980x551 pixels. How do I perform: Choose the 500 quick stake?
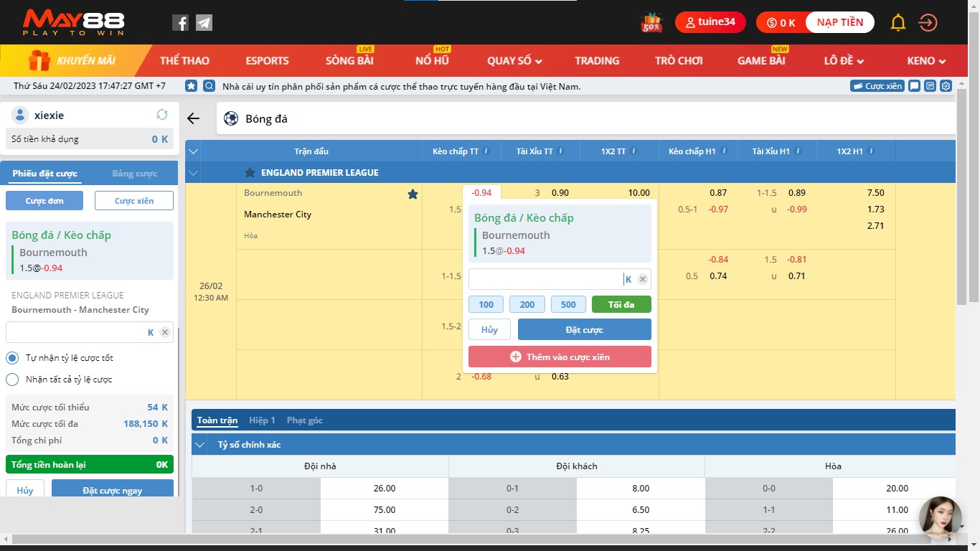click(x=568, y=304)
